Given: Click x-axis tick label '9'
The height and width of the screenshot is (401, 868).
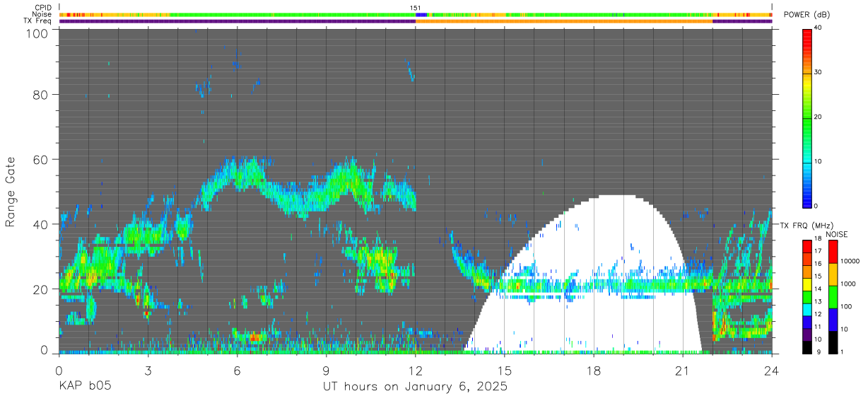Looking at the screenshot, I should 326,370.
